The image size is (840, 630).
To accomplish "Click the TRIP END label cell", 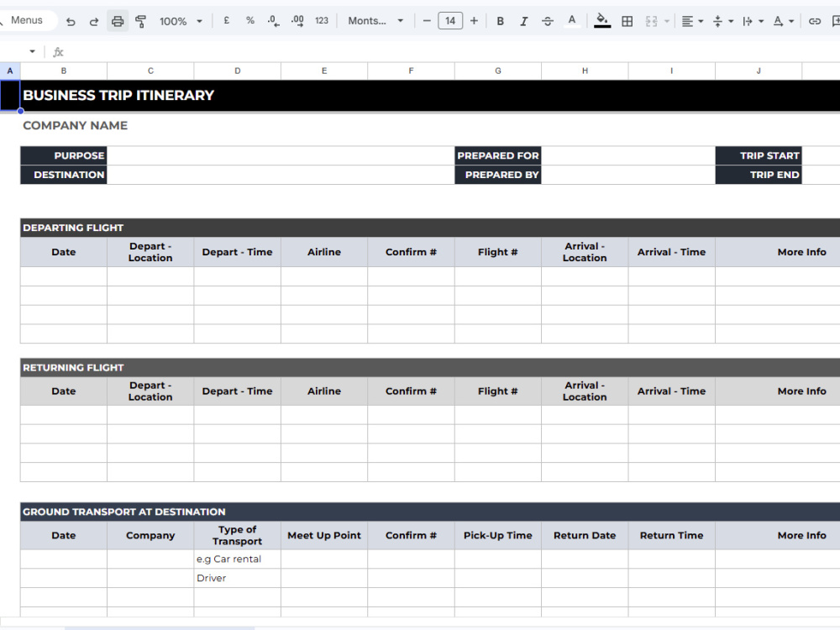I will (x=759, y=175).
